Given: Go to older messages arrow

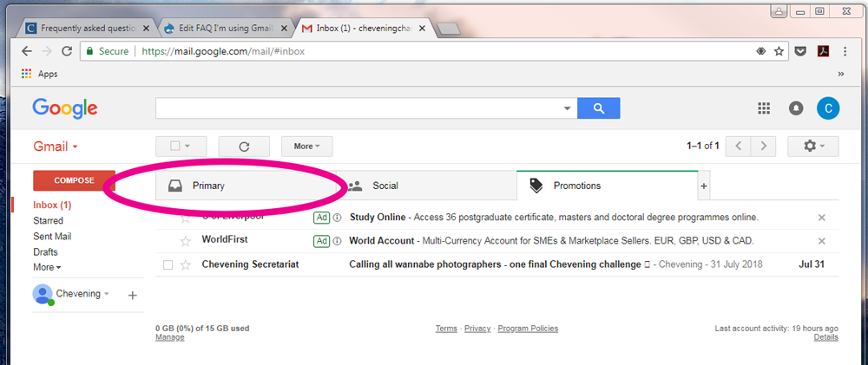Looking at the screenshot, I should click(763, 147).
